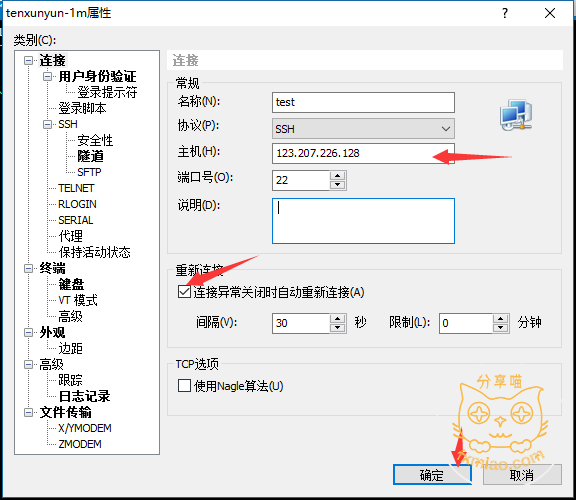
Task: Click the host address input field
Action: (x=363, y=153)
